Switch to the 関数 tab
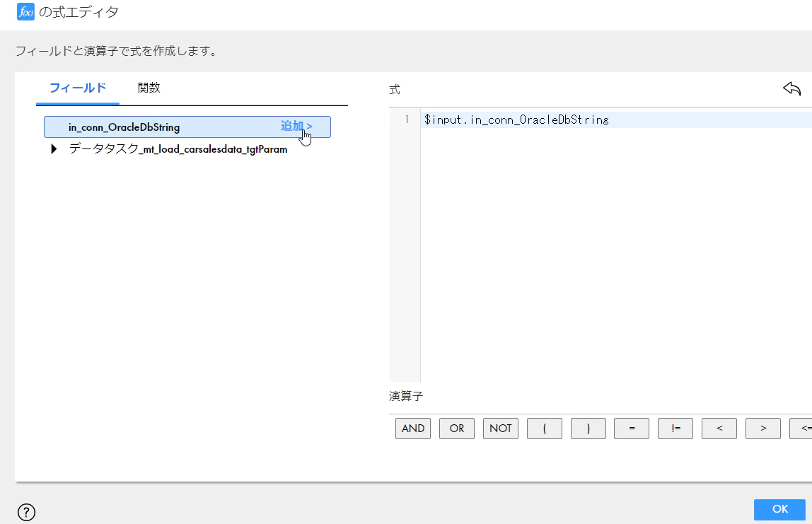 [x=149, y=88]
